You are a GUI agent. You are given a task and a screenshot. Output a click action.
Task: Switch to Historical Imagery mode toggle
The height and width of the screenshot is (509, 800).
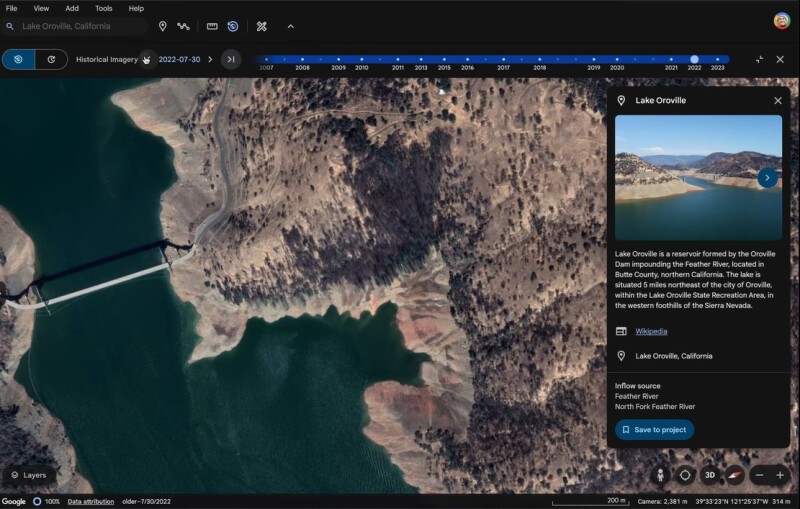pyautogui.click(x=19, y=59)
